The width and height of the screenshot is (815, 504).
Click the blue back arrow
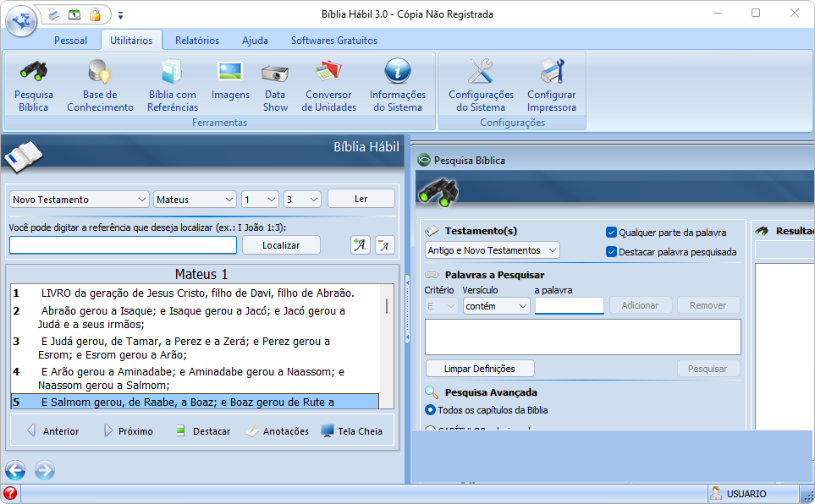click(15, 470)
